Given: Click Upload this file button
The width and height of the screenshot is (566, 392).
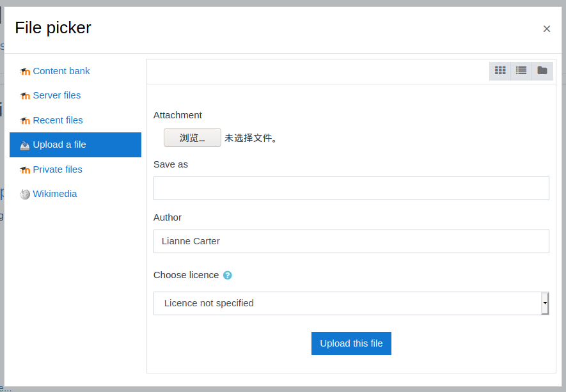Looking at the screenshot, I should (x=351, y=343).
